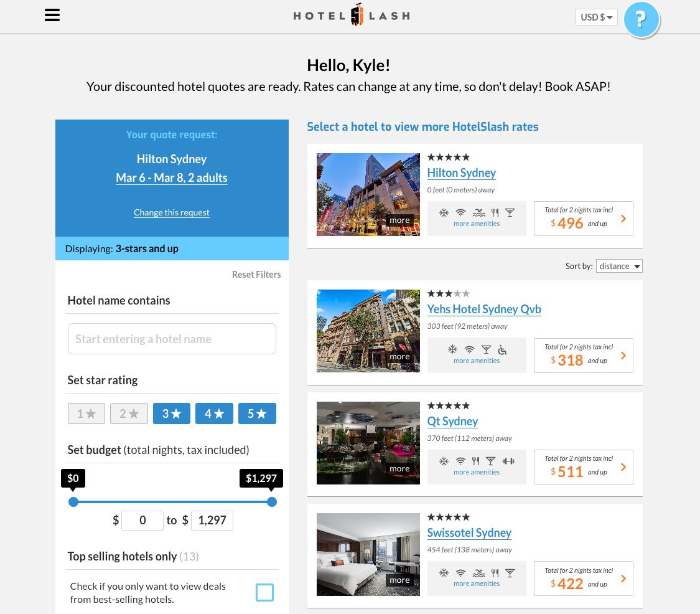The width and height of the screenshot is (700, 614).
Task: Click the air conditioning snowflake icon for Hilton Sydney
Action: (x=444, y=212)
